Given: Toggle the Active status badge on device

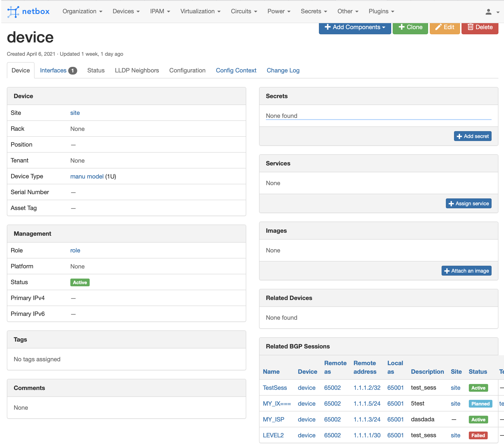Looking at the screenshot, I should click(x=80, y=283).
